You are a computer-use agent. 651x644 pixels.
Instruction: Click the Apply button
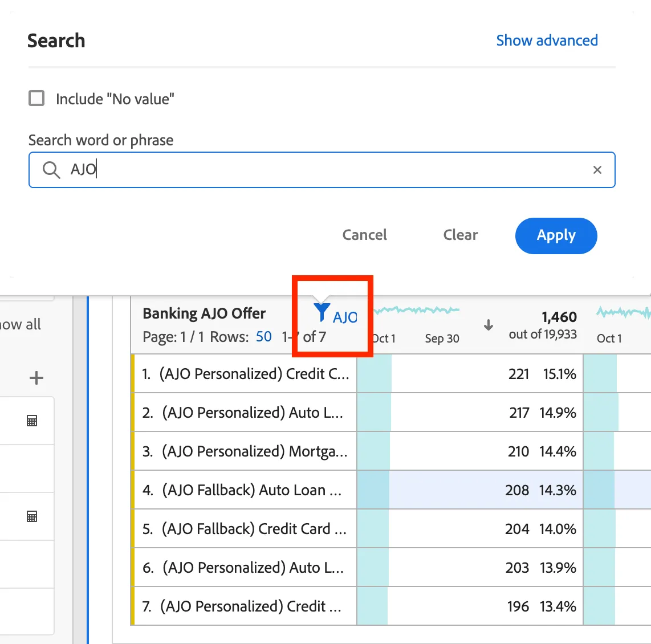[x=556, y=235]
